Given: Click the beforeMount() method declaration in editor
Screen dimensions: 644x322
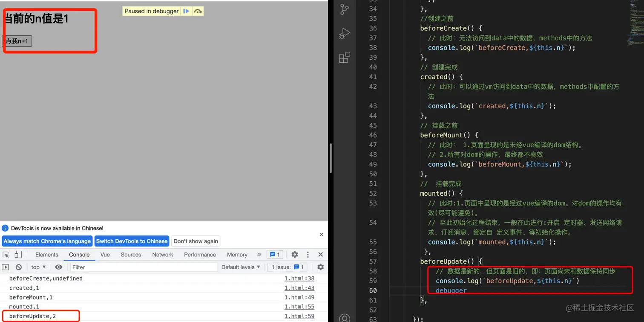Looking at the screenshot, I should click(449, 135).
